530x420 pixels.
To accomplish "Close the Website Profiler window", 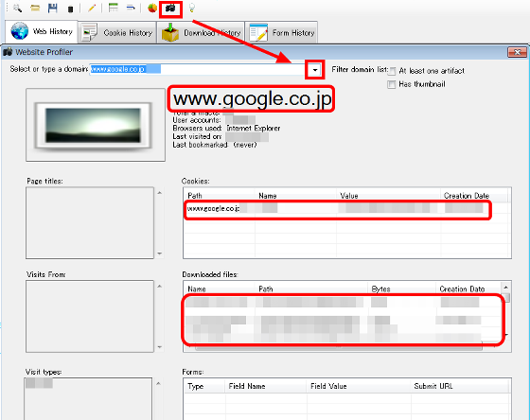I will click(517, 52).
